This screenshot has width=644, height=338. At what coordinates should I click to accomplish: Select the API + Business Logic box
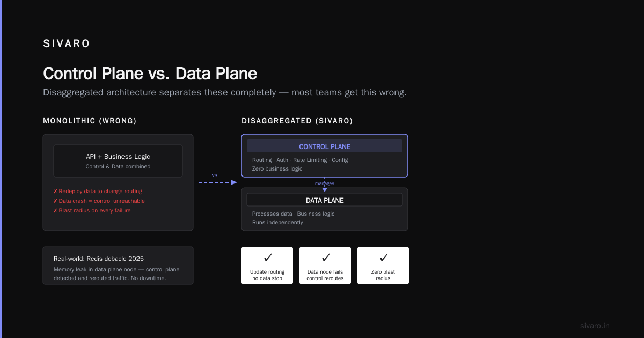118,161
